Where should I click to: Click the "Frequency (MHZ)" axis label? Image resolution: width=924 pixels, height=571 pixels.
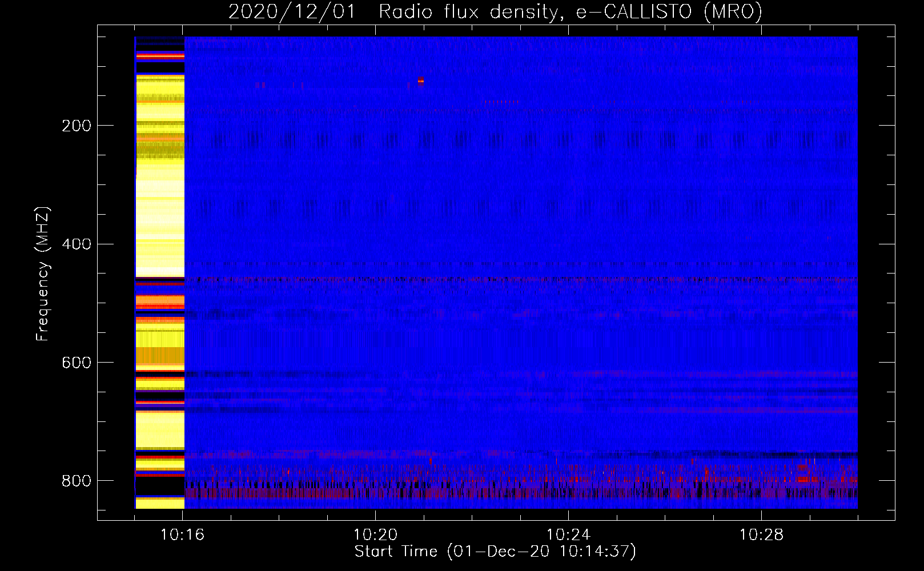(x=43, y=274)
